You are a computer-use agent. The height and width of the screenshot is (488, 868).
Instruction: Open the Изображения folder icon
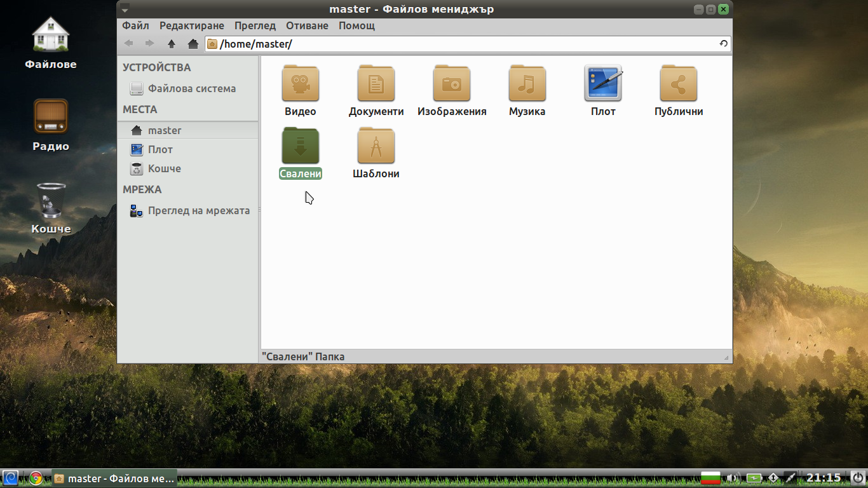coord(452,83)
